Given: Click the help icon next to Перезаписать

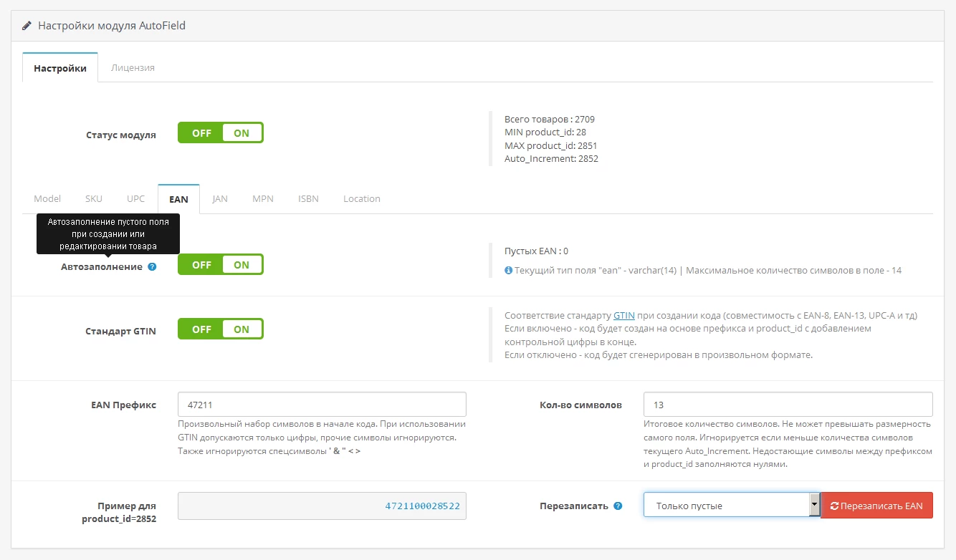Looking at the screenshot, I should point(618,506).
